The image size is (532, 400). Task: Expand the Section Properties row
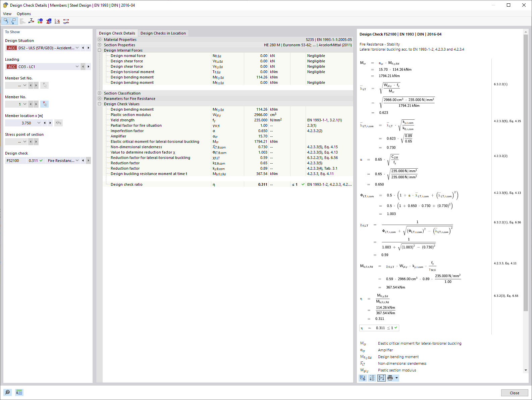(x=100, y=45)
